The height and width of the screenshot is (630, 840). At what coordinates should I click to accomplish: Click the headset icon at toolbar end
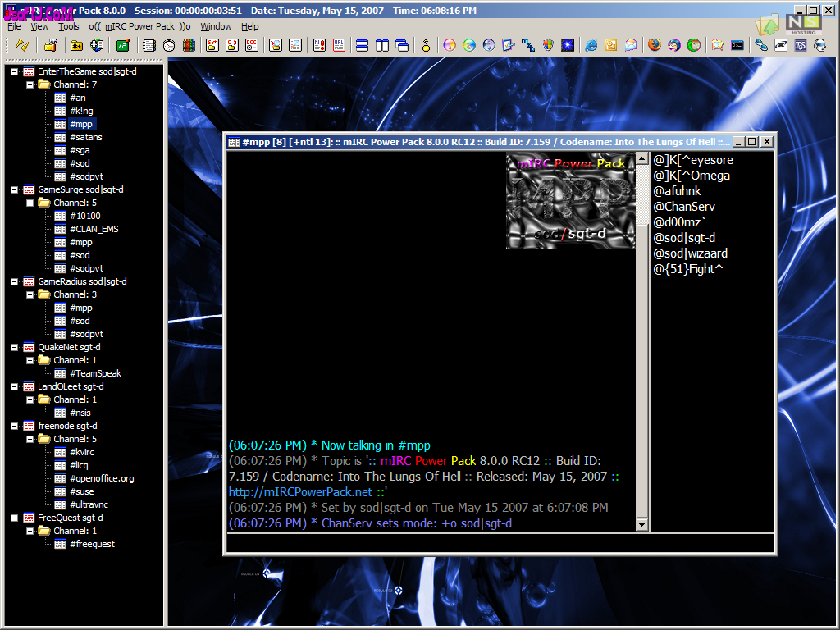click(x=820, y=46)
